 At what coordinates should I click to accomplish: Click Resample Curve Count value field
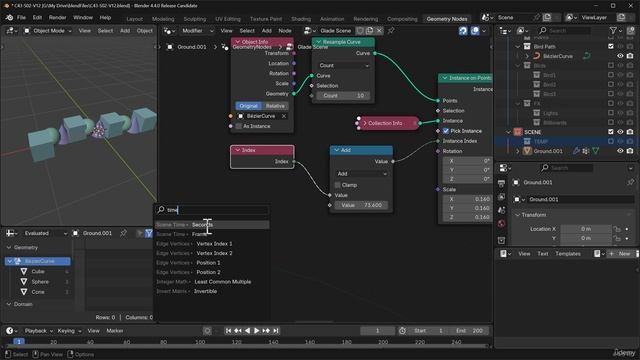[343, 96]
